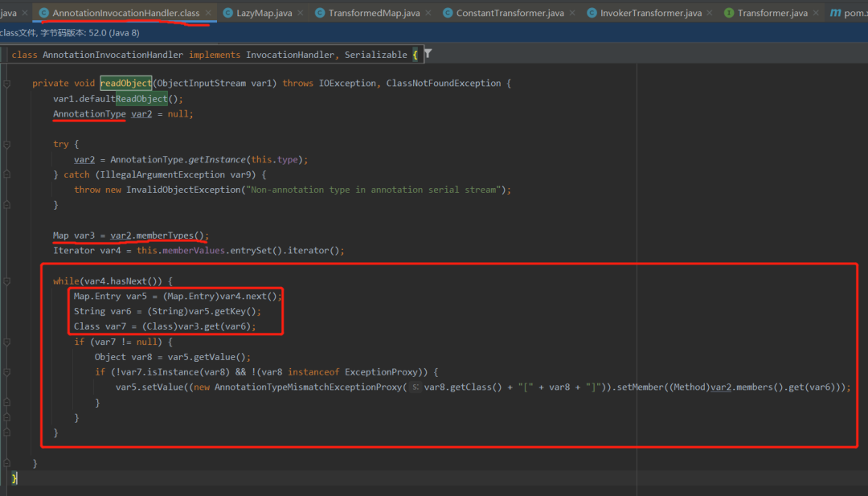Click 'defaultReadObject' method call

123,99
